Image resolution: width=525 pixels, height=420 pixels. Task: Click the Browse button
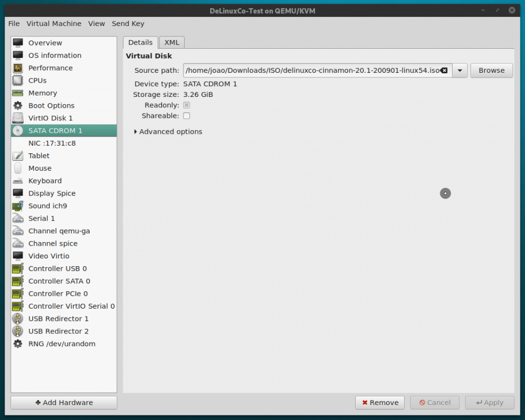coord(491,70)
